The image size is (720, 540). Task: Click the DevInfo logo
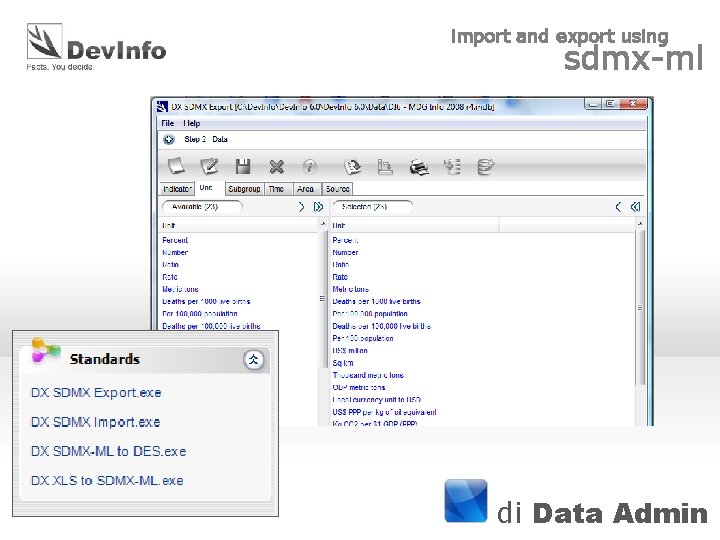[96, 47]
